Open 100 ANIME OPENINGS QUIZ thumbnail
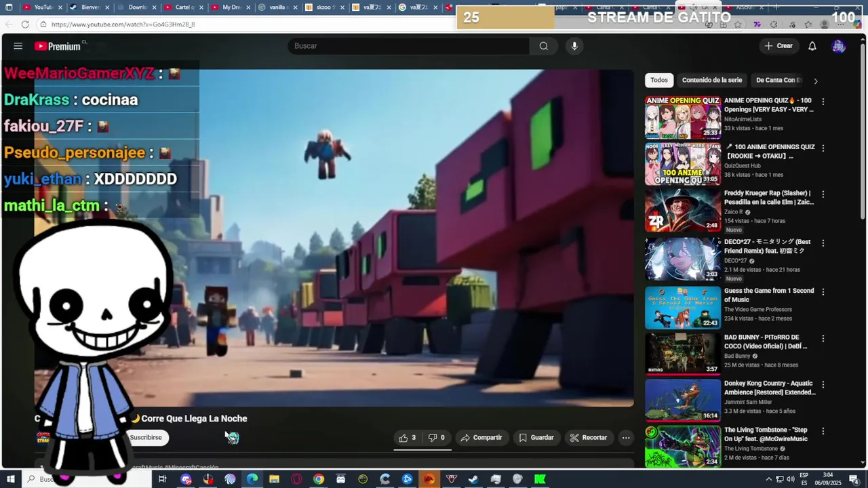Viewport: 868px width, 488px height. pos(683,163)
